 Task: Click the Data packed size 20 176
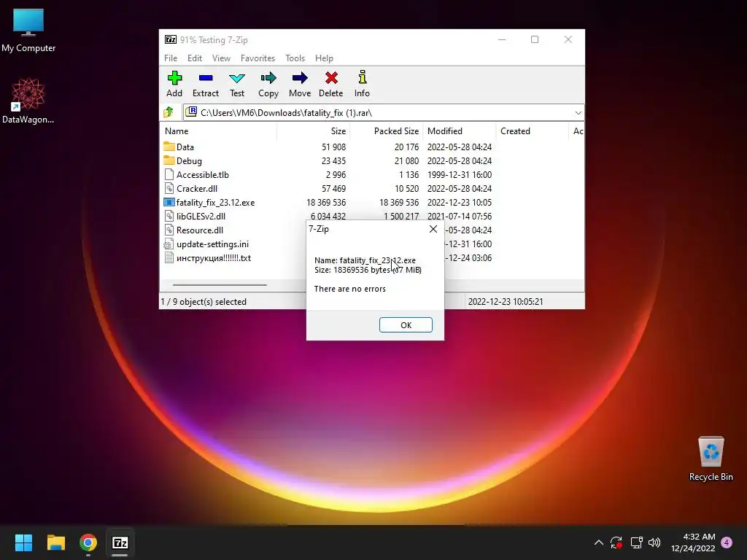(406, 147)
